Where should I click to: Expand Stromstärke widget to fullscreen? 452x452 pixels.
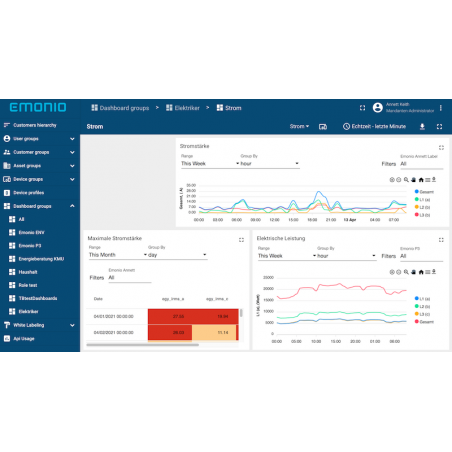point(441,148)
